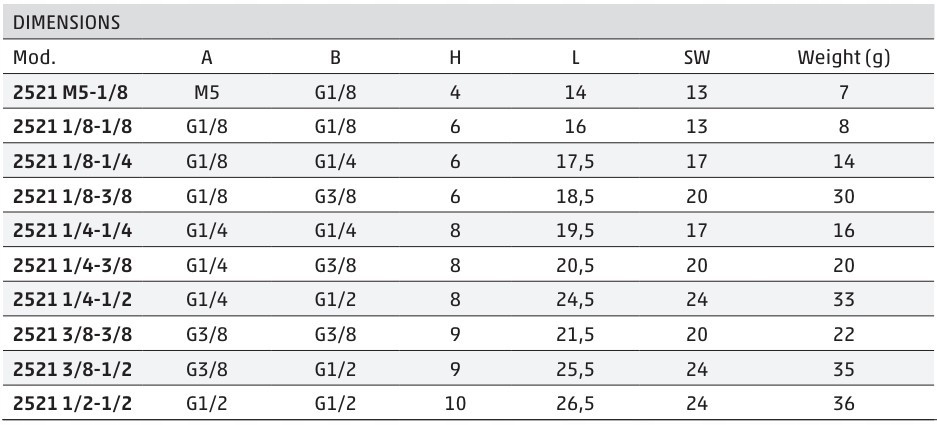Click the 26,5 length value
Image resolution: width=937 pixels, height=425 pixels.
[575, 403]
